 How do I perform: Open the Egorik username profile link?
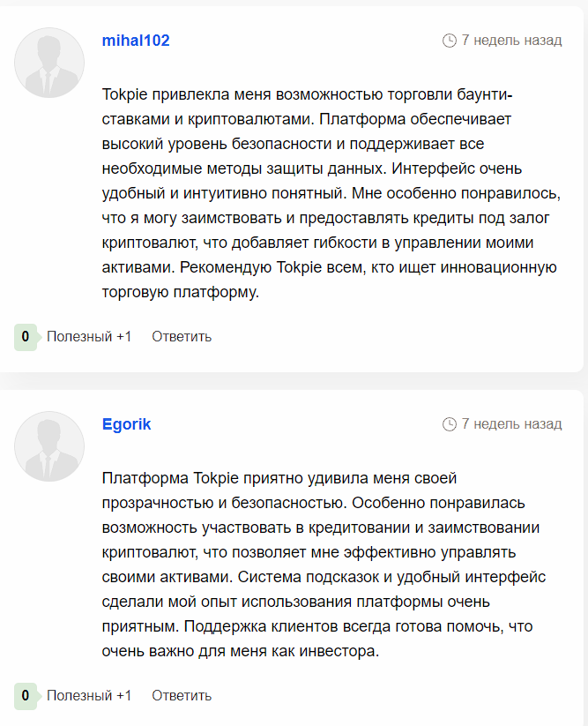point(127,424)
